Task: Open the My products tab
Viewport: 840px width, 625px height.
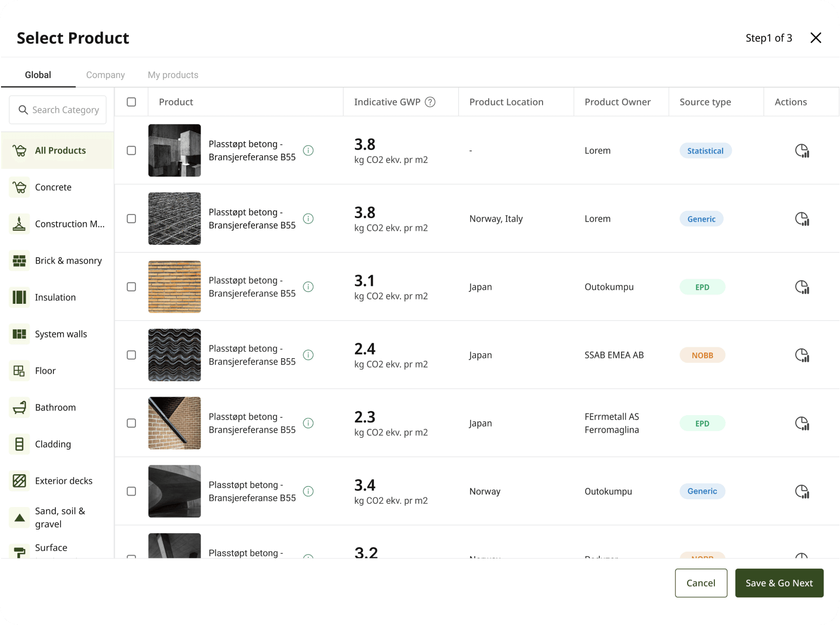Action: tap(173, 75)
